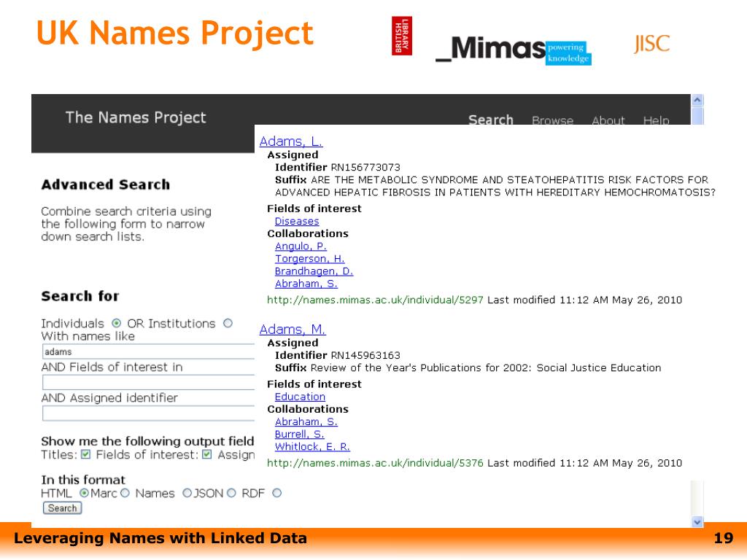Choose HTML output format
The height and width of the screenshot is (560, 747).
tap(84, 493)
